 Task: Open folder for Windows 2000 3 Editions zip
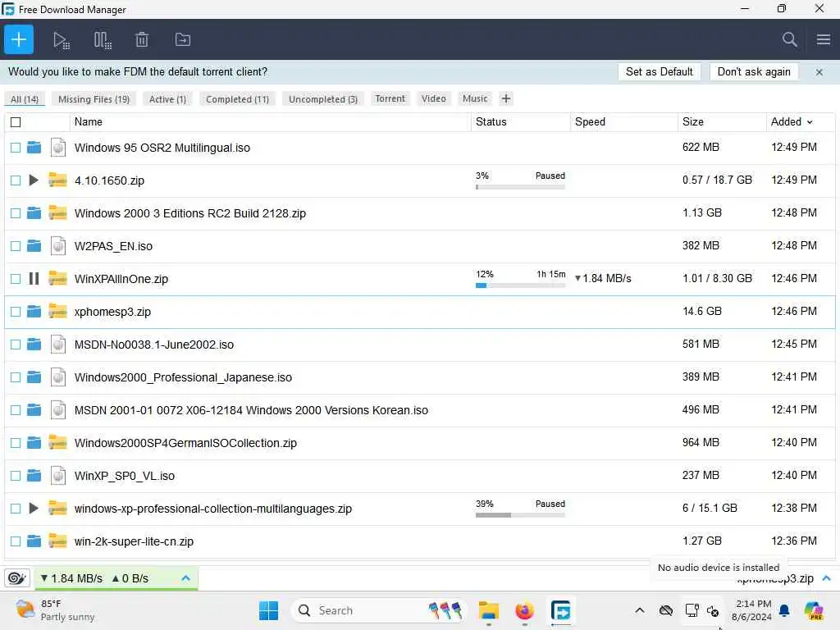[x=34, y=213]
